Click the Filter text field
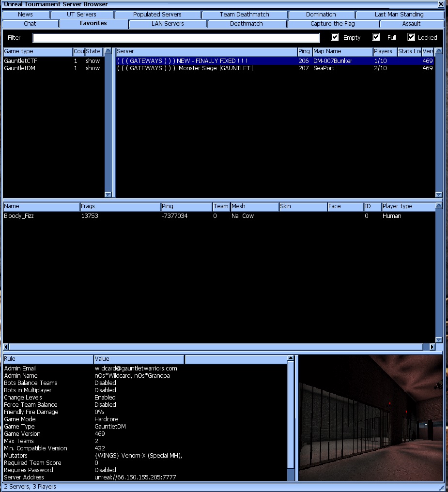448x492 pixels. 176,38
